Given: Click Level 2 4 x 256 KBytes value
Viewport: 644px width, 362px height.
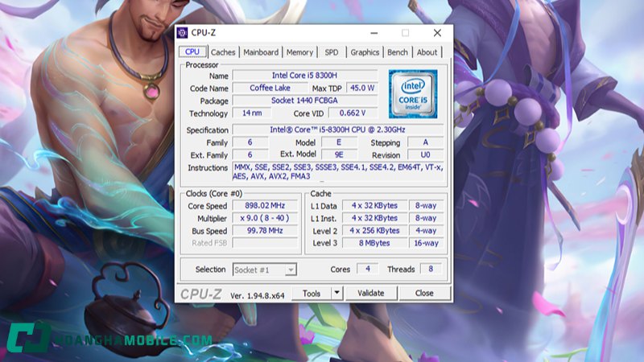Looking at the screenshot, I should [374, 231].
